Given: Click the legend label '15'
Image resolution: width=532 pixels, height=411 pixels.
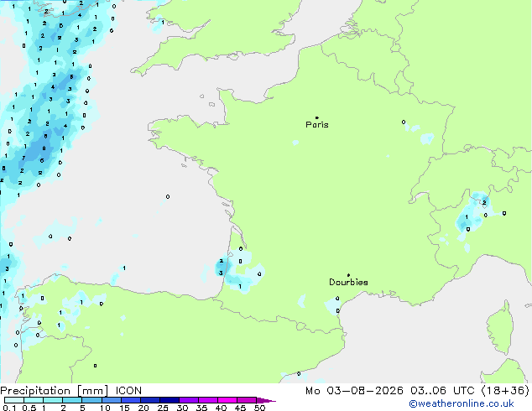Looking at the screenshot, I should 124,408.
